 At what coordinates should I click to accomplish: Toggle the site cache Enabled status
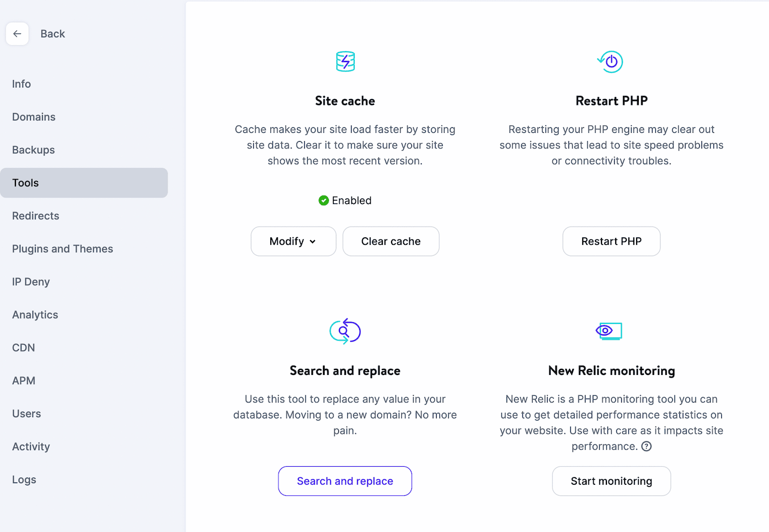[x=345, y=200]
